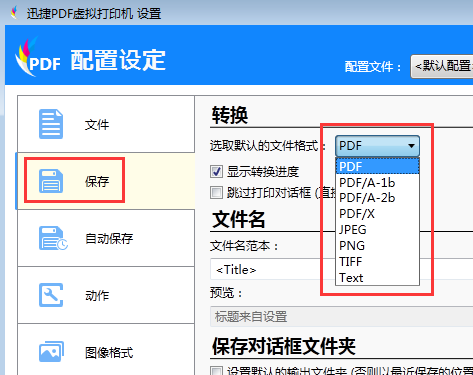This screenshot has width=473, height=375.
Task: Click the 配置设定 header title
Action: (x=118, y=60)
